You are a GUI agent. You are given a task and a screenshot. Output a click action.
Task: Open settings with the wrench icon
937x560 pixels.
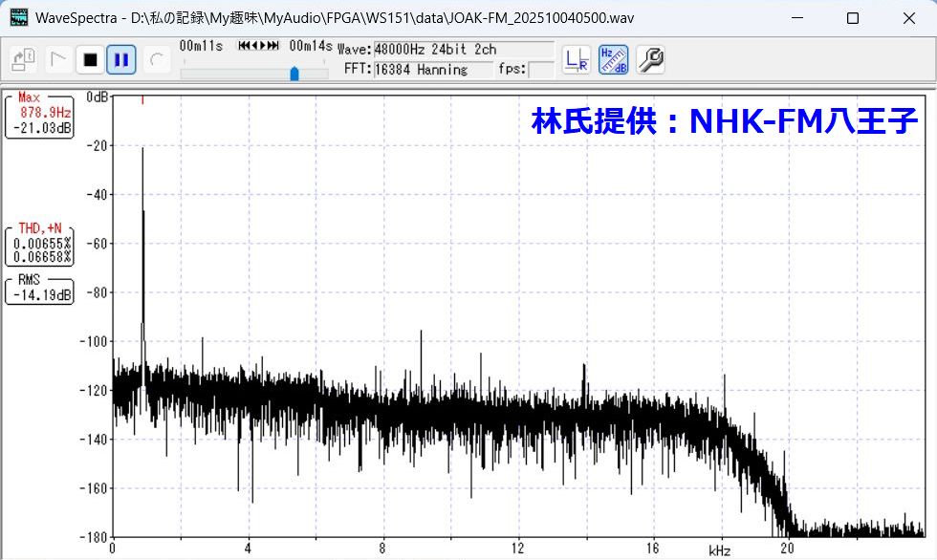click(650, 60)
